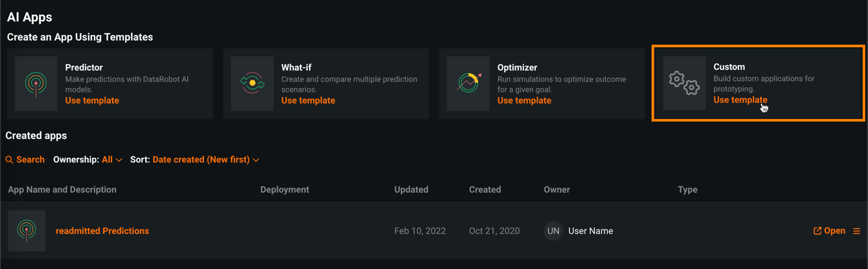Click the Open button for the app

(829, 231)
